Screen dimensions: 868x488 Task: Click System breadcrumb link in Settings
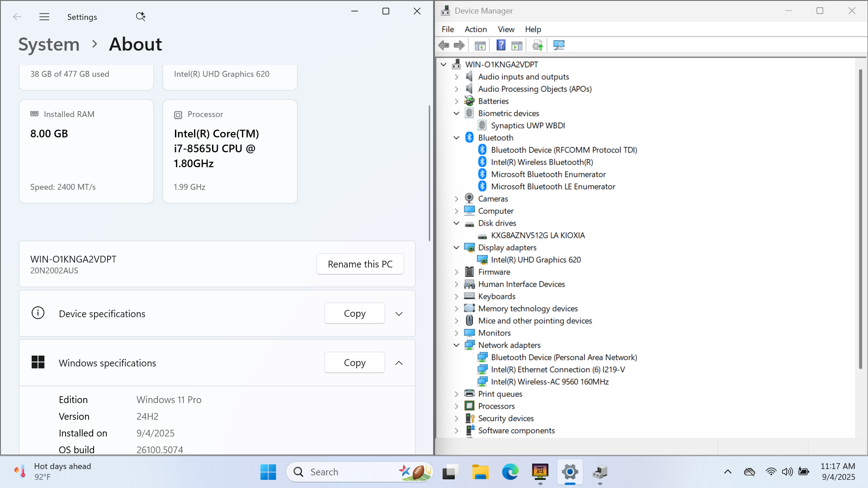coord(49,44)
